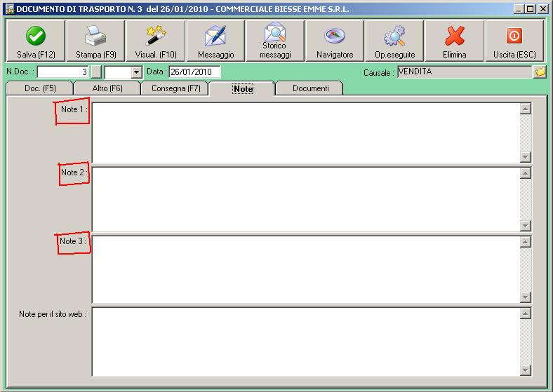Exit using Uscita (ESC) button
The height and width of the screenshot is (392, 553).
(514, 41)
